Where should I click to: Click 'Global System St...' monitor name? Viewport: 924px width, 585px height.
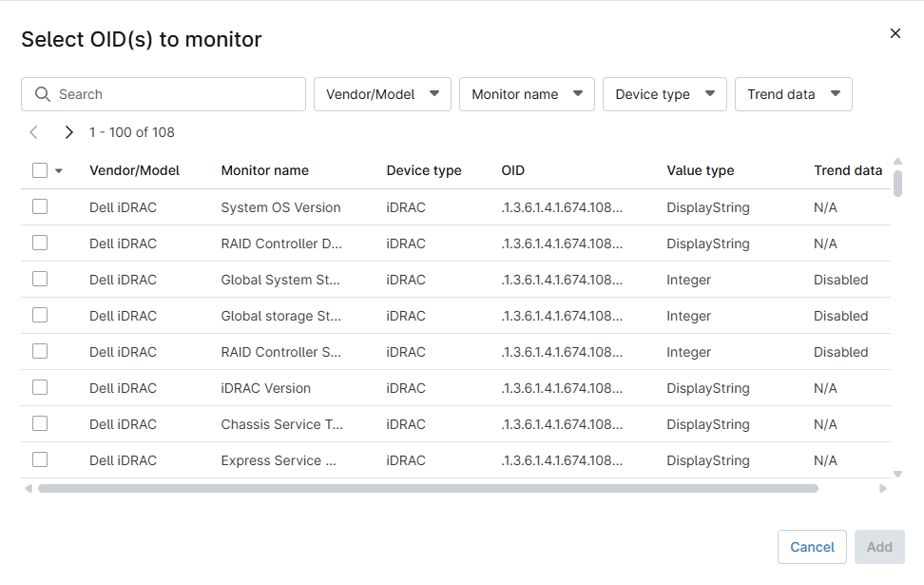[x=280, y=280]
